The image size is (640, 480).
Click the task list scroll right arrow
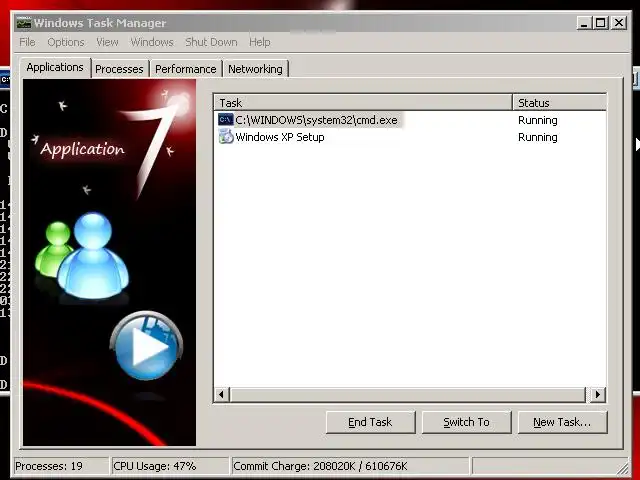click(598, 394)
